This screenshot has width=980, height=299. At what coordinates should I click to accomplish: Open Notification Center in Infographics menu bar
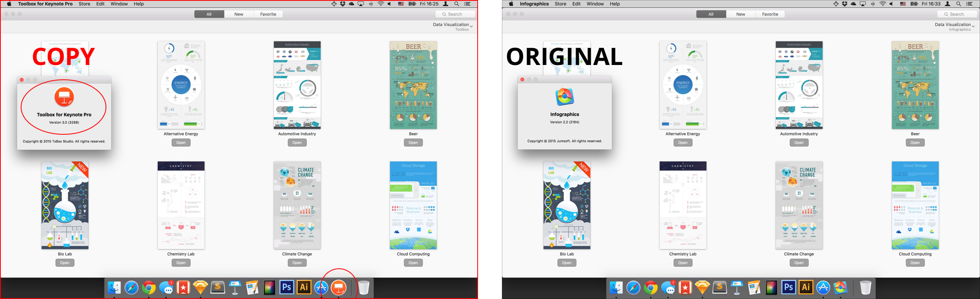point(969,4)
